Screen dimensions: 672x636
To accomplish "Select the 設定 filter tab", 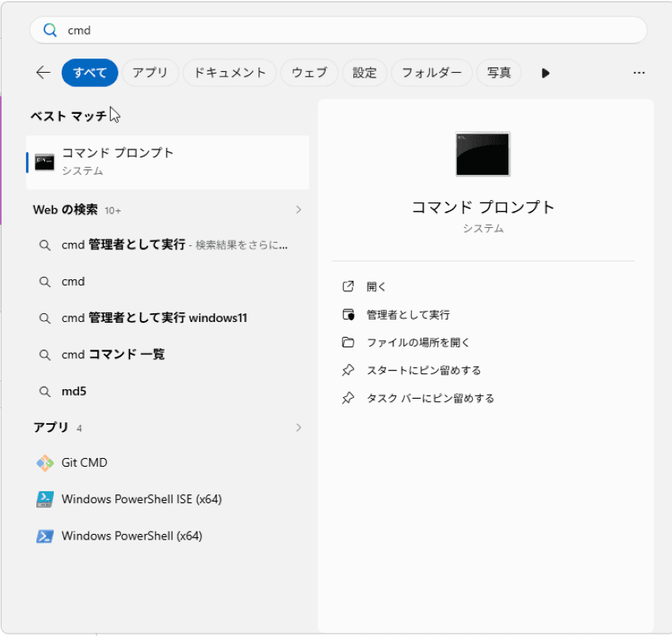I will point(364,73).
